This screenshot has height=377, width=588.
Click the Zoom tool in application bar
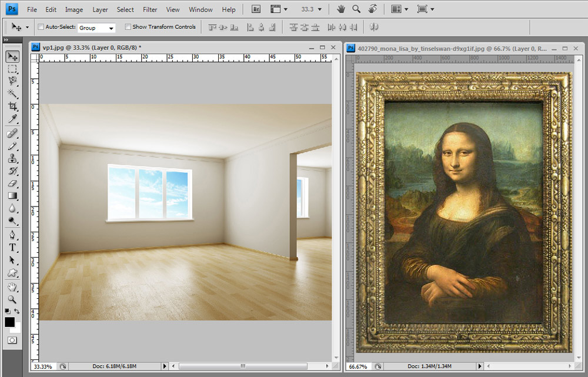click(356, 9)
